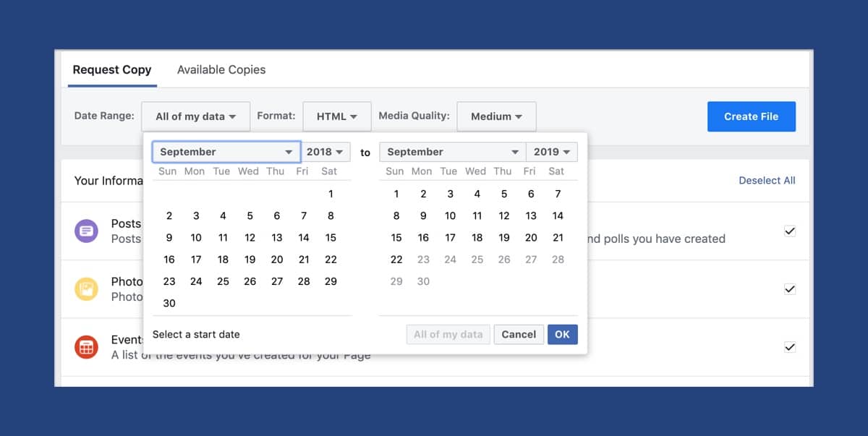Cancel the date range selection
Image resolution: width=868 pixels, height=436 pixels.
519,335
